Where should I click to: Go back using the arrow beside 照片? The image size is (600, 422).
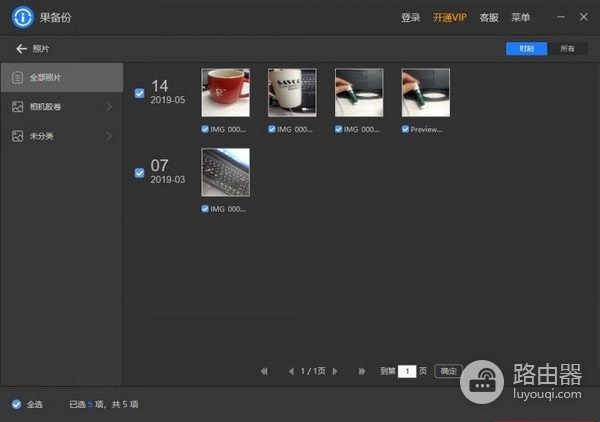point(20,48)
